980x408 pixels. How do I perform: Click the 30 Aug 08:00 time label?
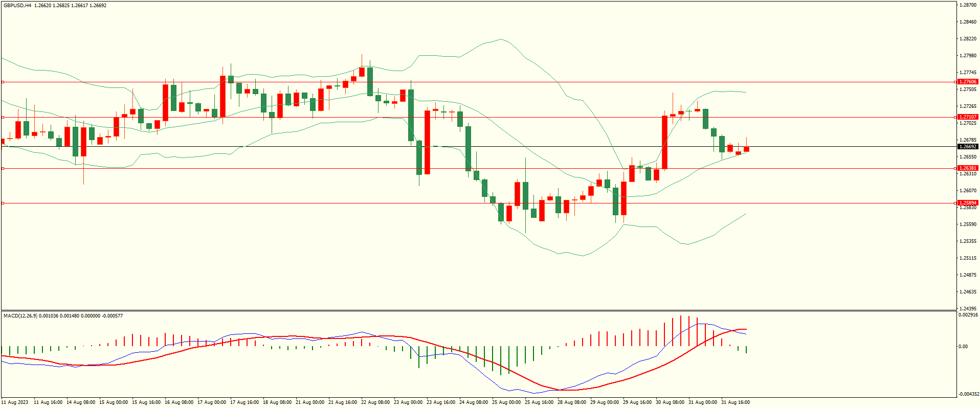tap(670, 402)
